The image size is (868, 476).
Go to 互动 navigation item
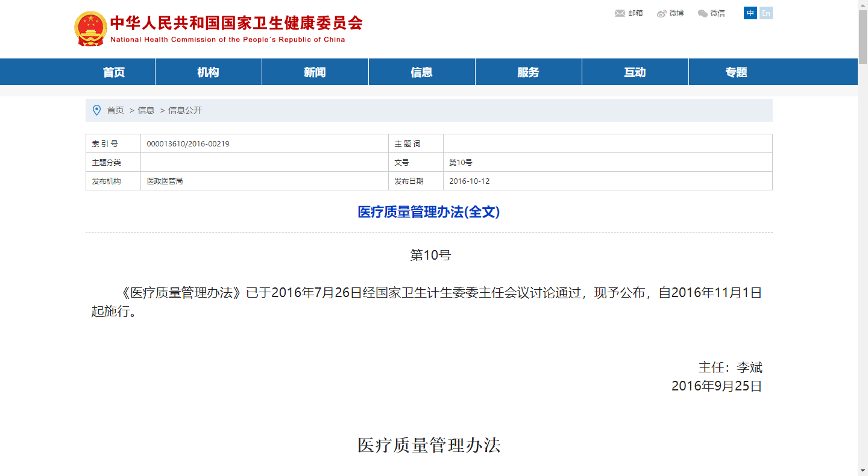point(635,72)
